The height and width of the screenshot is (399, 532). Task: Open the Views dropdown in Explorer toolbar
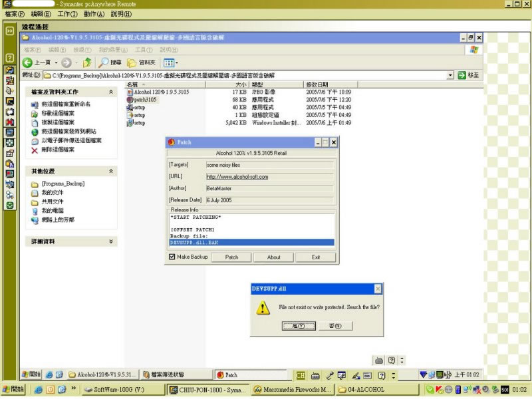coord(171,63)
